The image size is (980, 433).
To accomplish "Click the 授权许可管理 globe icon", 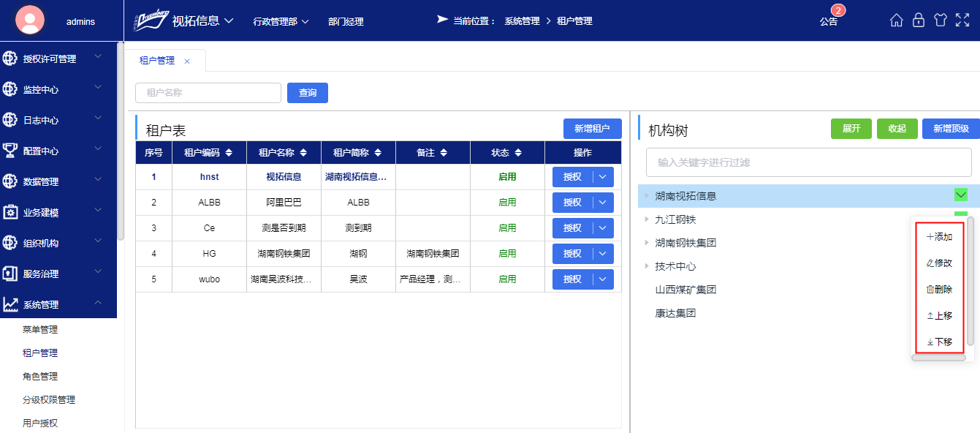I will click(x=10, y=59).
